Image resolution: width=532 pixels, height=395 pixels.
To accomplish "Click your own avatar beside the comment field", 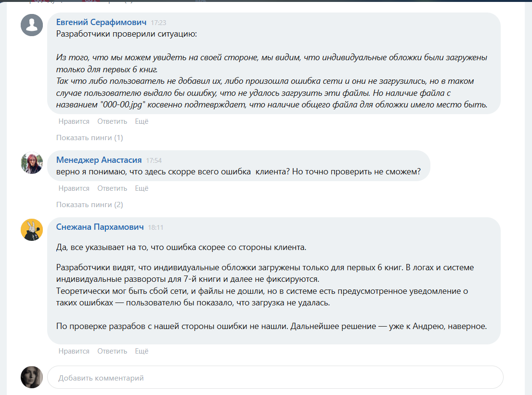I will click(32, 377).
